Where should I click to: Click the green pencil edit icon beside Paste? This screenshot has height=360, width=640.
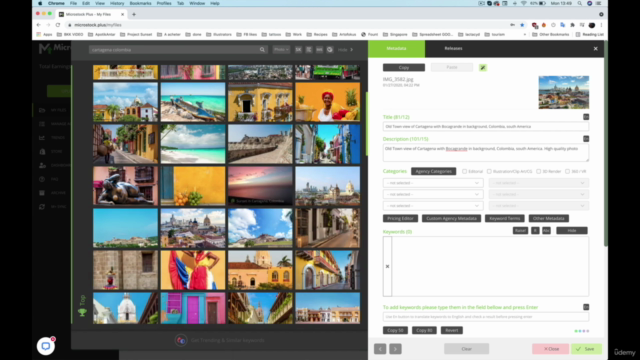482,67
